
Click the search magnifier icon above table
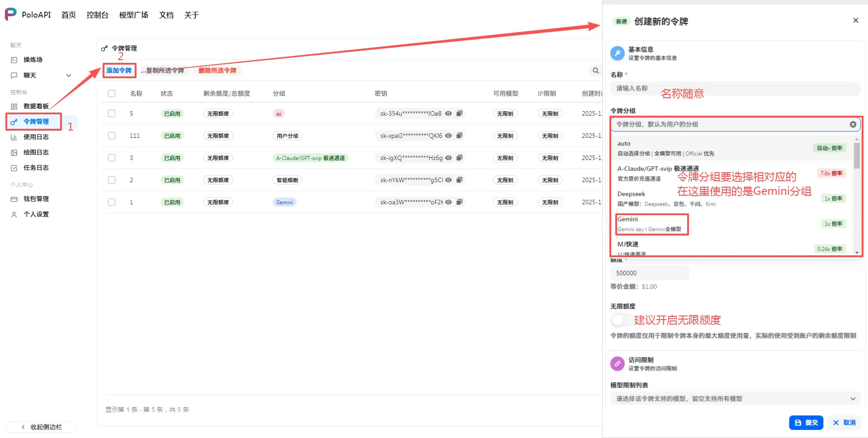click(x=596, y=71)
